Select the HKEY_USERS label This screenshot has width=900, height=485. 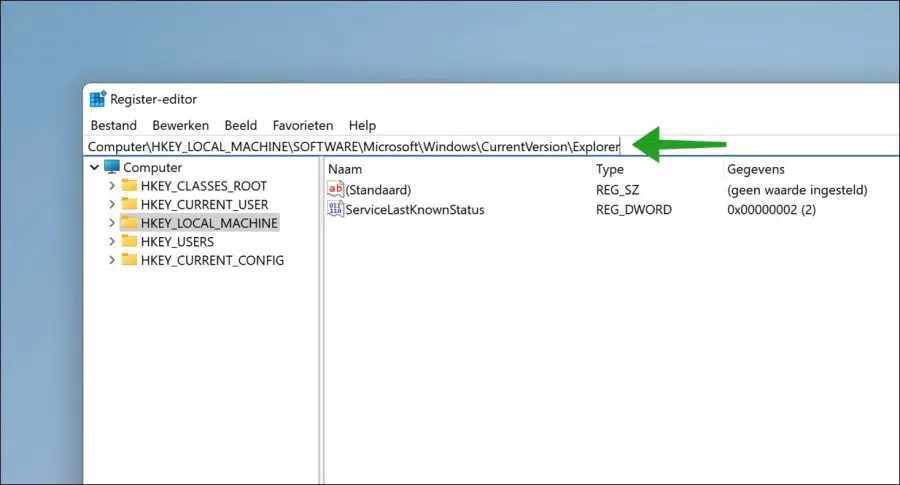point(177,242)
